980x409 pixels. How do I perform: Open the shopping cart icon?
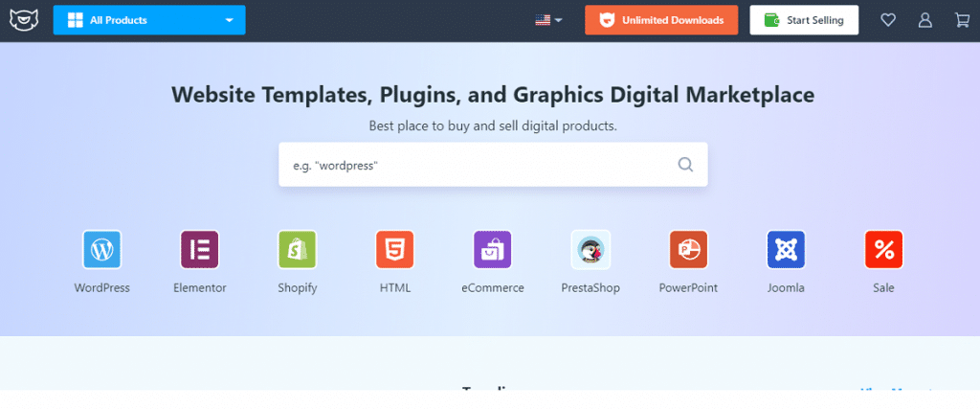click(x=962, y=20)
